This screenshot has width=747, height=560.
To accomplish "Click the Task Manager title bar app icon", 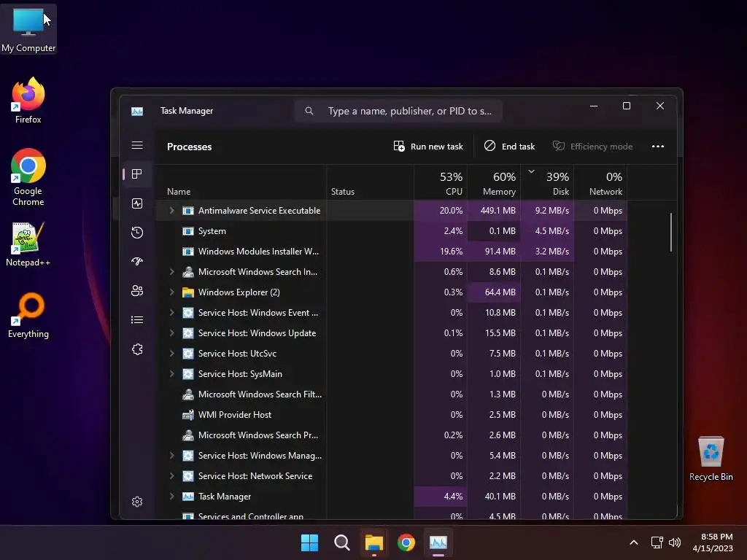I will [x=137, y=112].
